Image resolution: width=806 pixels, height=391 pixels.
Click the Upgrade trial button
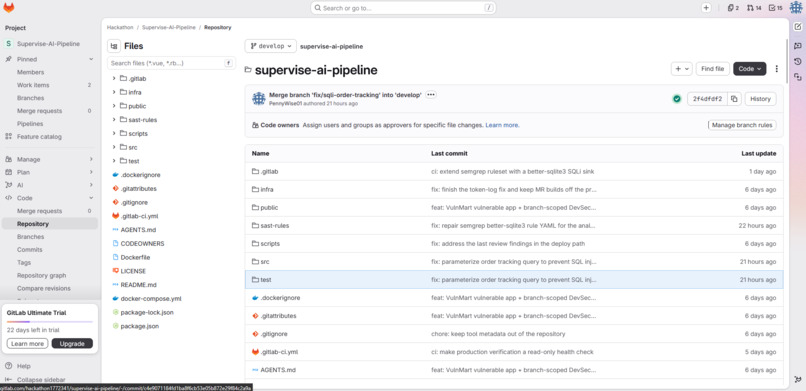pyautogui.click(x=72, y=344)
